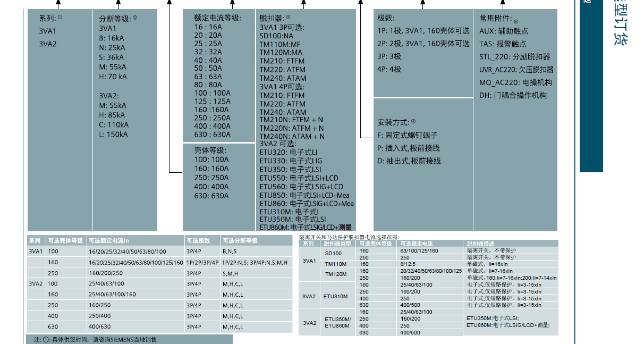Select the '分断等级:' heading
The height and width of the screenshot is (344, 644).
tap(115, 18)
